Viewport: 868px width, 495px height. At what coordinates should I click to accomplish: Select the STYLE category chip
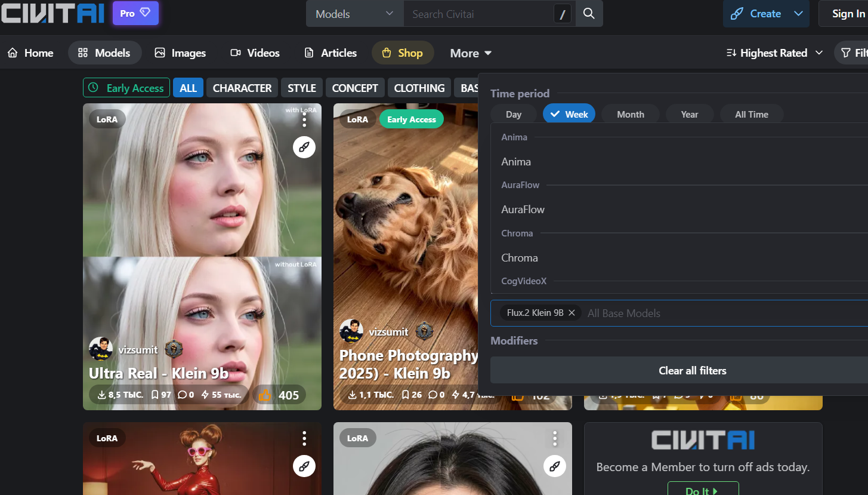pos(302,88)
